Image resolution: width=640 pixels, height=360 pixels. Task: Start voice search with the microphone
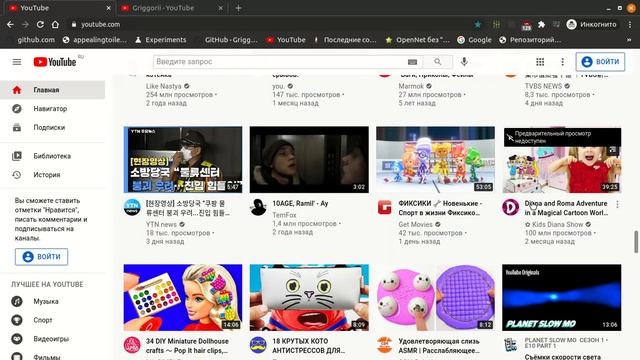coord(464,62)
